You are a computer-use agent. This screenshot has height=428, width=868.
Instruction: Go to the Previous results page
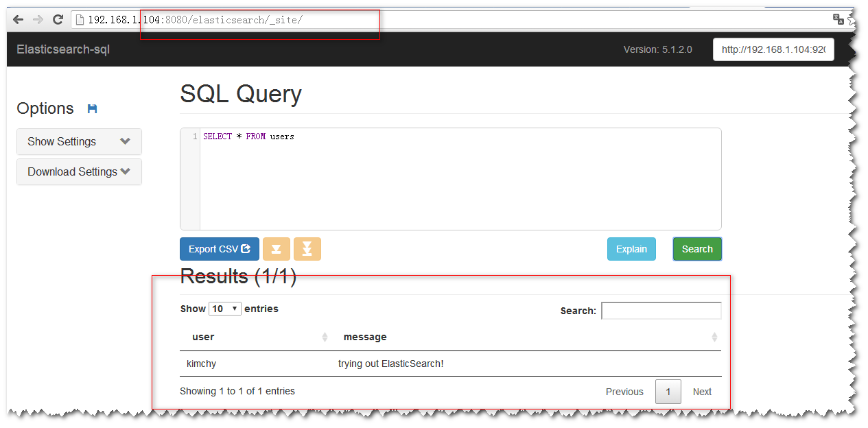coord(624,392)
